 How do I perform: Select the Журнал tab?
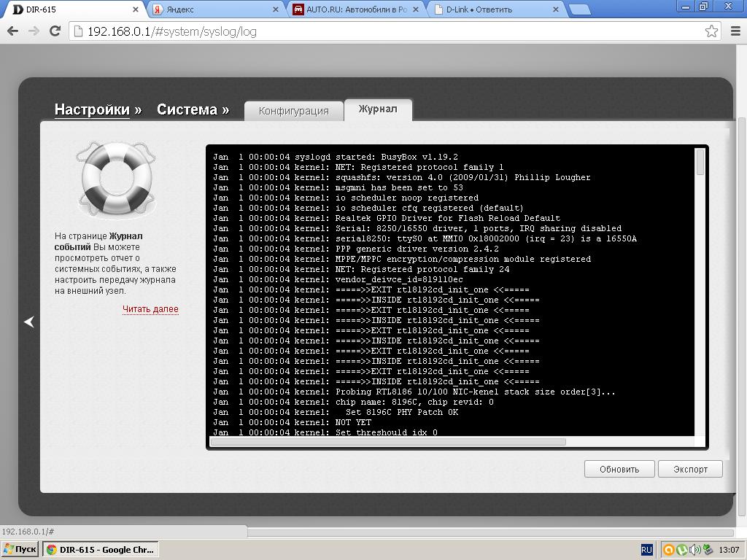378,109
